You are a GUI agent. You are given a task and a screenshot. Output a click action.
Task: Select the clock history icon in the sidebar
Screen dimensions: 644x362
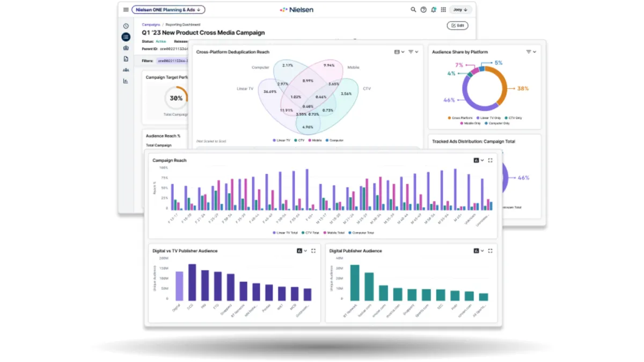click(125, 26)
